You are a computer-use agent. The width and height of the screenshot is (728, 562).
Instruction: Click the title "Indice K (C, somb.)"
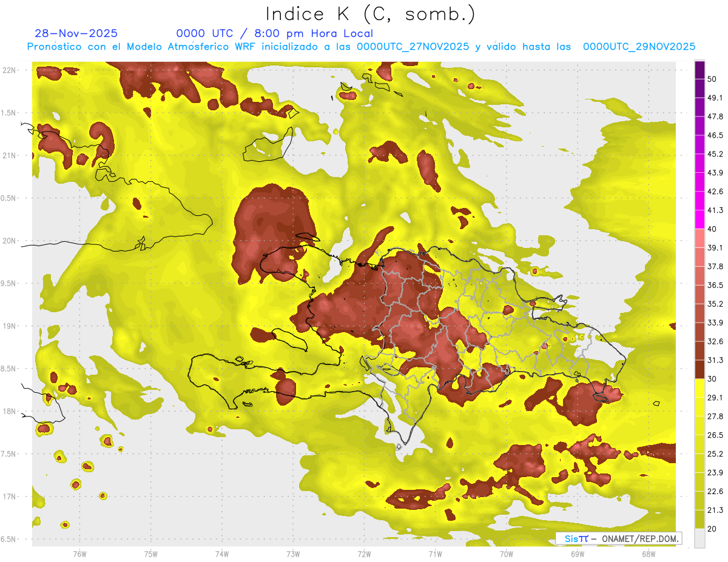370,14
